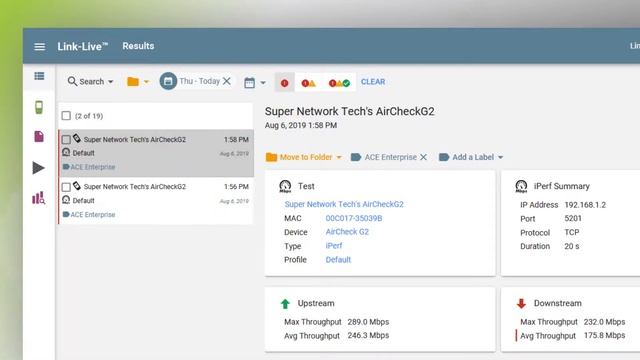The image size is (640, 360).
Task: Click the red Downstream arrow icon
Action: click(x=521, y=304)
